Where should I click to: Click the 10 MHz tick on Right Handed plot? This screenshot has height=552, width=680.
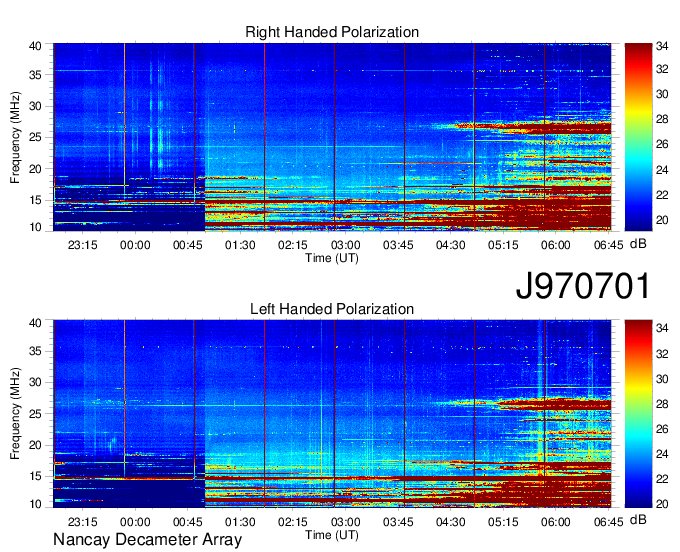tap(35, 227)
